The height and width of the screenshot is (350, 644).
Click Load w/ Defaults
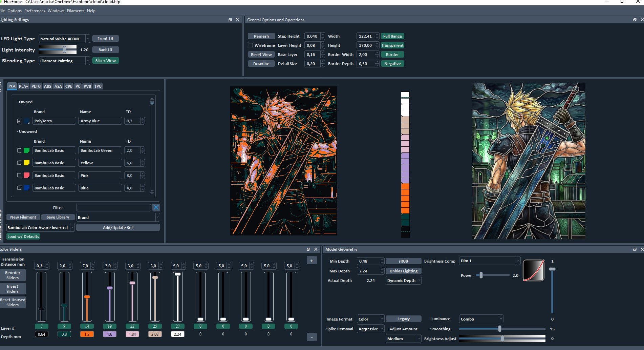click(x=23, y=236)
